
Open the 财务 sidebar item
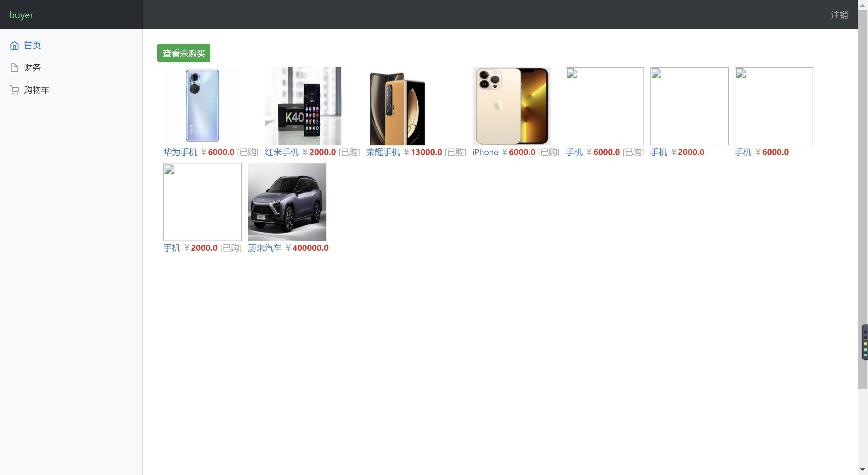point(32,67)
